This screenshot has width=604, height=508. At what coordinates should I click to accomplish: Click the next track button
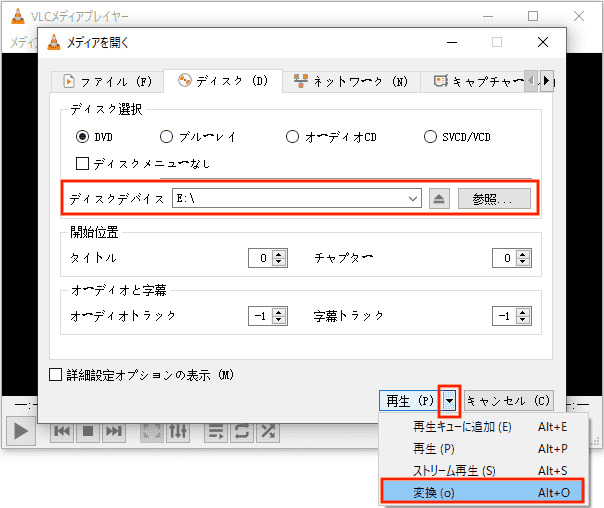tap(114, 431)
